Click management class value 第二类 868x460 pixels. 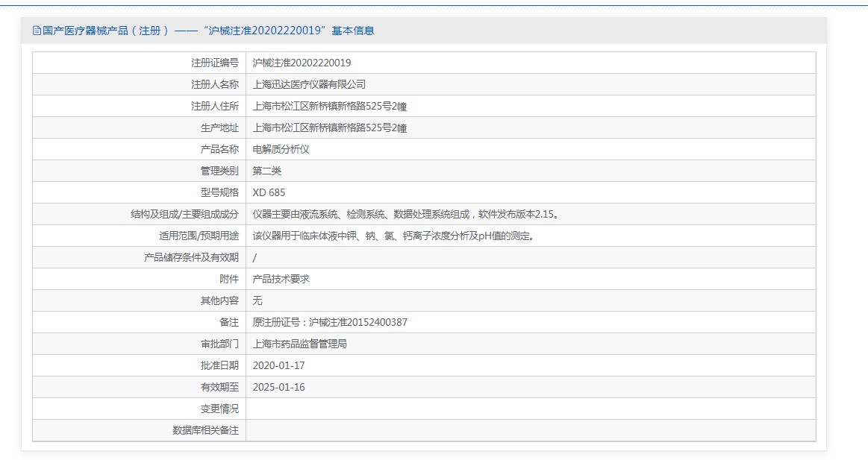coord(267,171)
